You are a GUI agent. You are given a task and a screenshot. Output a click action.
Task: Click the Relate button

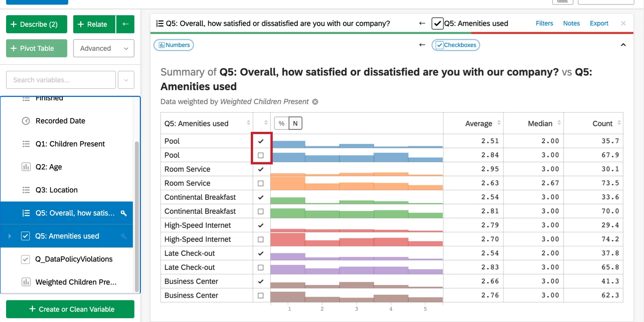point(94,24)
